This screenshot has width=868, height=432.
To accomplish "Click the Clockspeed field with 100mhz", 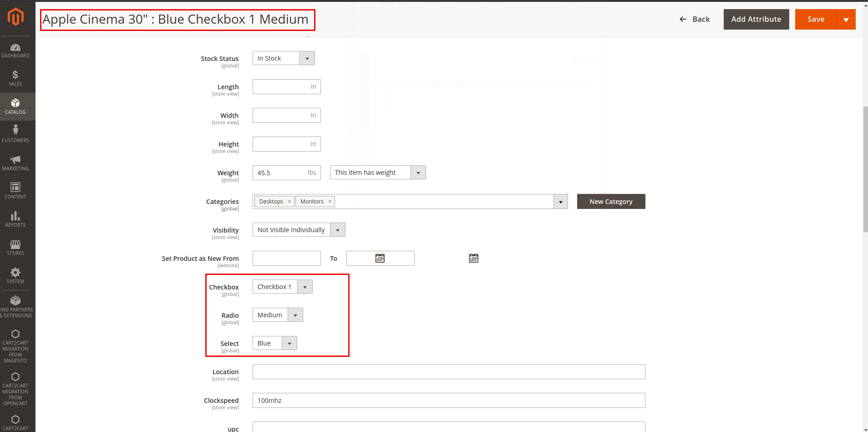I will (x=449, y=400).
